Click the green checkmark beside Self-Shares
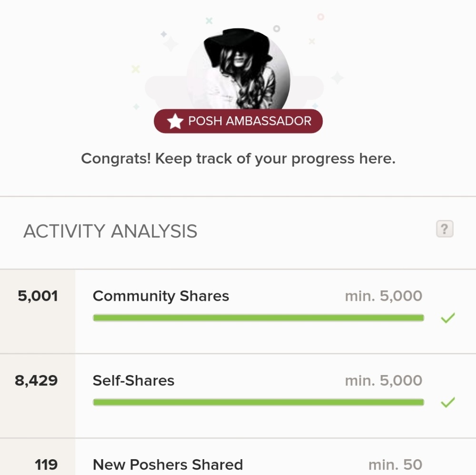The height and width of the screenshot is (475, 476). point(447,402)
